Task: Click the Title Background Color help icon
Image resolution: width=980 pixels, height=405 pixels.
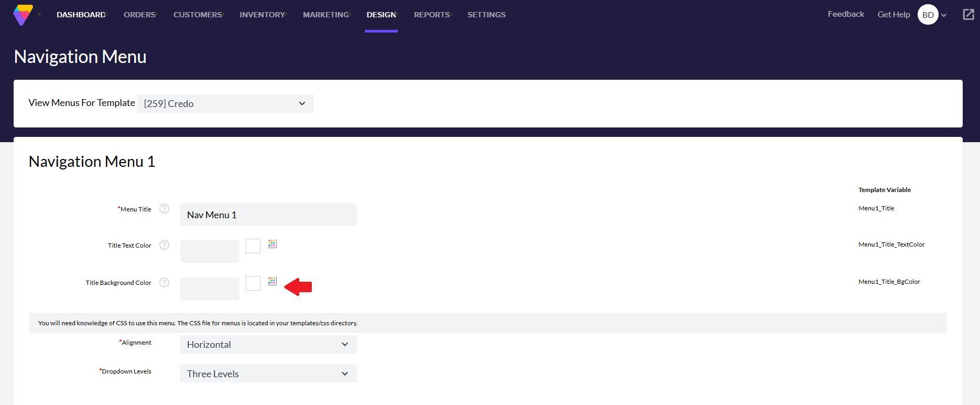Action: [x=164, y=282]
